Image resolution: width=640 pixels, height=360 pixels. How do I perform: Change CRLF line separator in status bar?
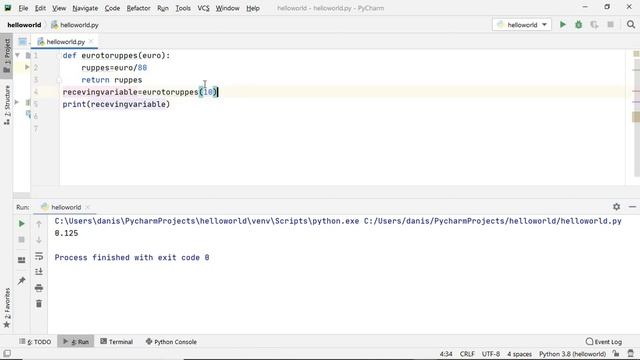[x=467, y=354]
